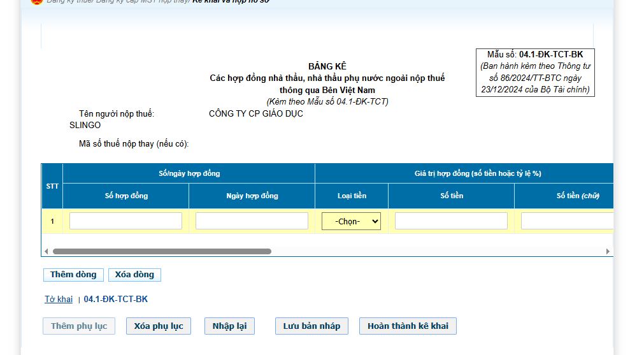This screenshot has width=644, height=355.
Task: Select row 1 in the STT column
Action: click(52, 222)
